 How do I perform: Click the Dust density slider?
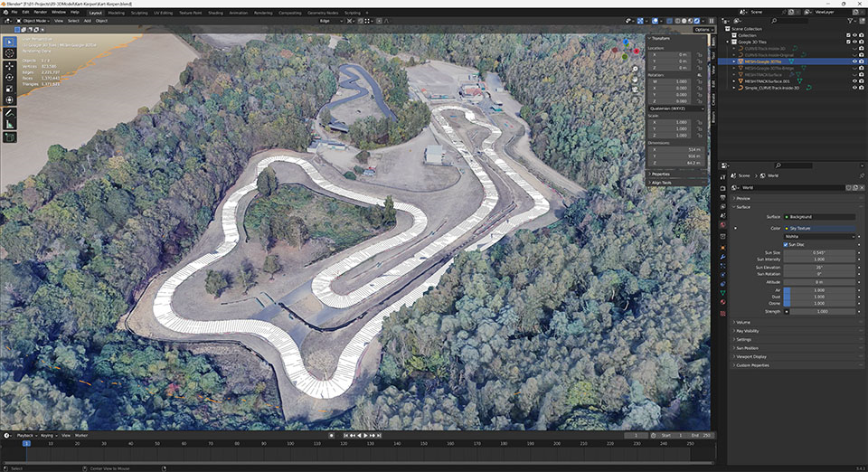click(820, 297)
